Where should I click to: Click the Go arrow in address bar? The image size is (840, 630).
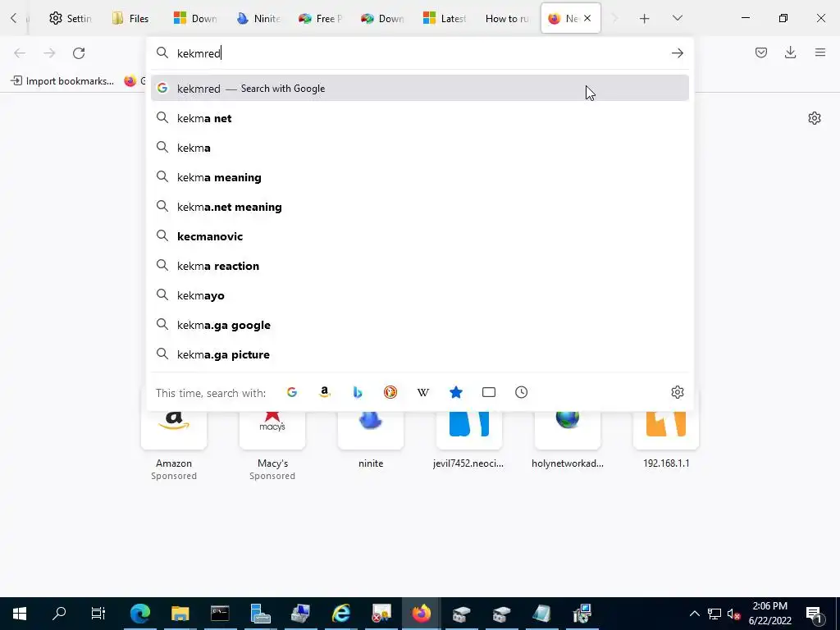[677, 53]
